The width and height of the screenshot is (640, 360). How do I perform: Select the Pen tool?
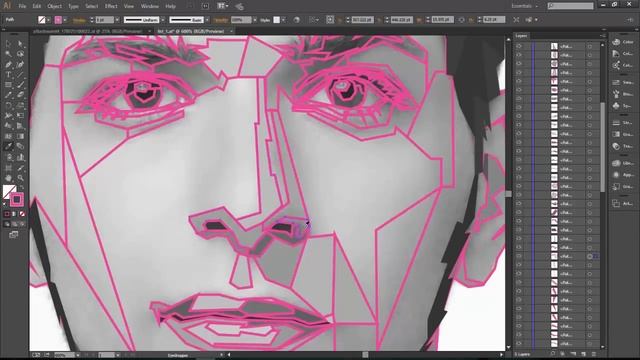point(8,64)
